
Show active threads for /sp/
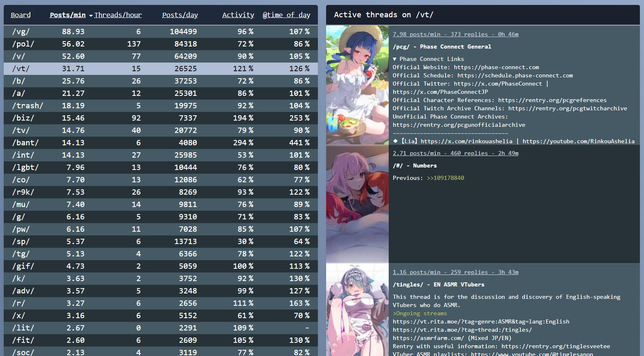[x=161, y=242]
